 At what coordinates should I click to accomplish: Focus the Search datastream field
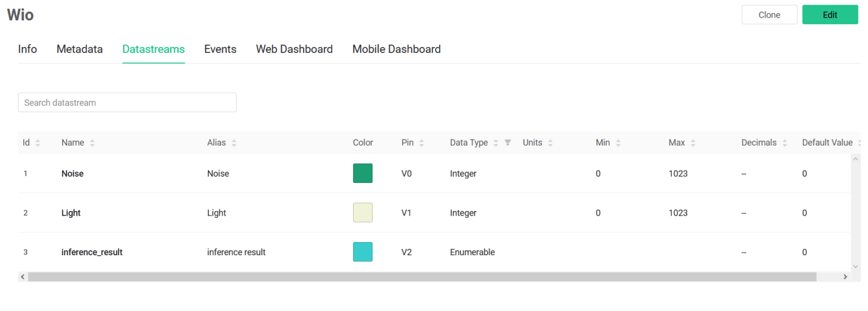[x=127, y=103]
